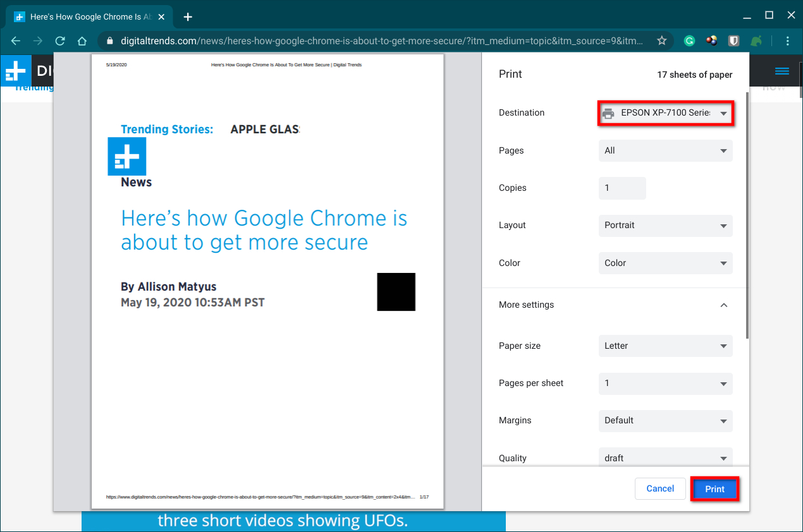803x532 pixels.
Task: Click the 'Trending Stories:' text in preview
Action: point(167,129)
